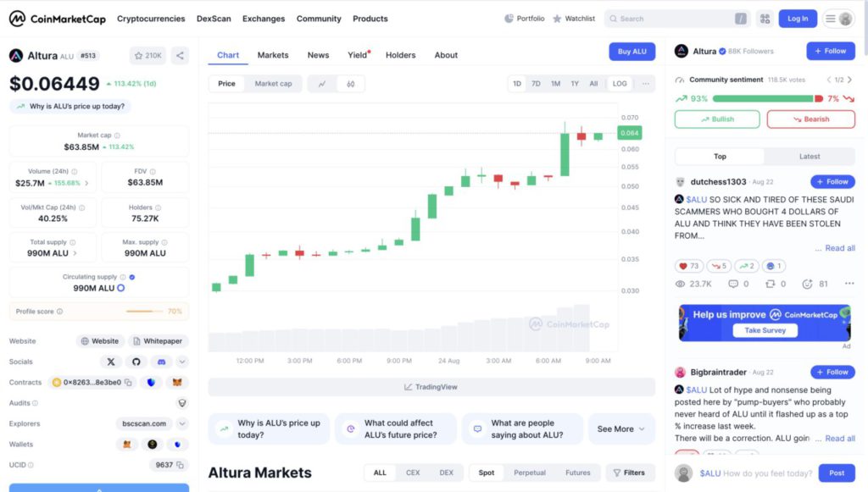This screenshot has width=868, height=492.
Task: Switch to the Markets tab
Action: point(273,55)
